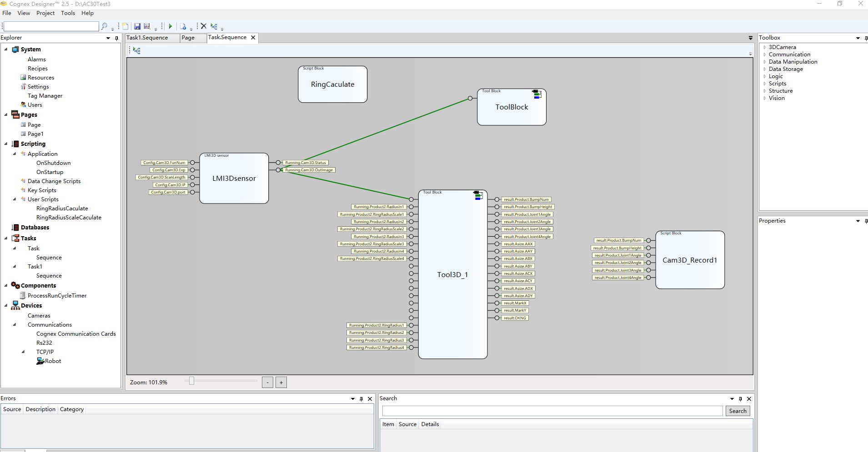Close the Task.Sequence tab

point(253,37)
